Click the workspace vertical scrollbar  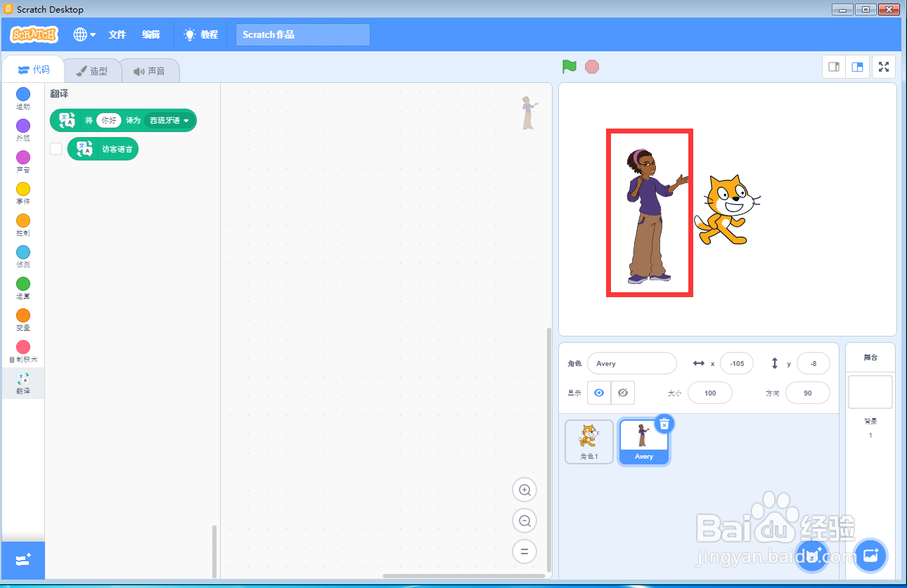coord(549,450)
